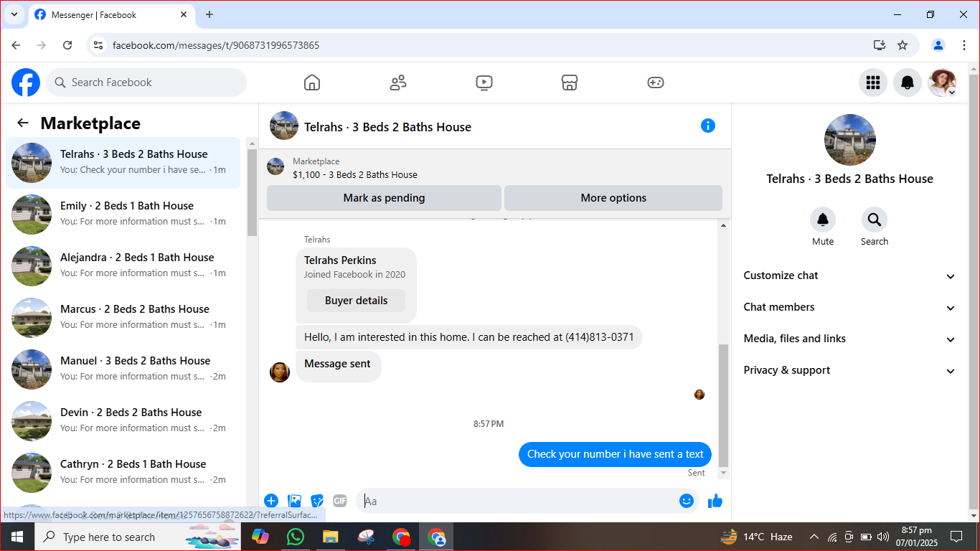The height and width of the screenshot is (551, 980).
Task: Open the Marketplace storefront icon
Action: (570, 83)
